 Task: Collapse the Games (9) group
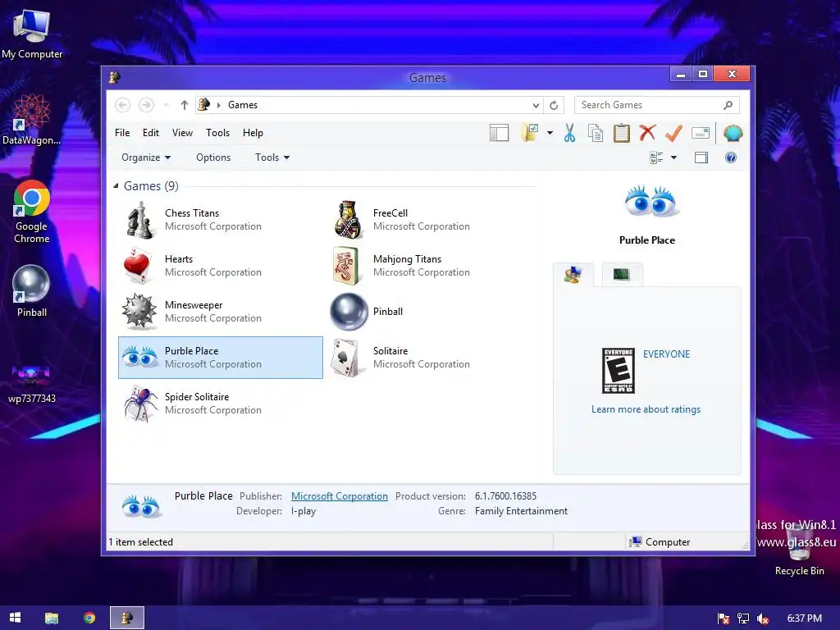click(x=116, y=186)
